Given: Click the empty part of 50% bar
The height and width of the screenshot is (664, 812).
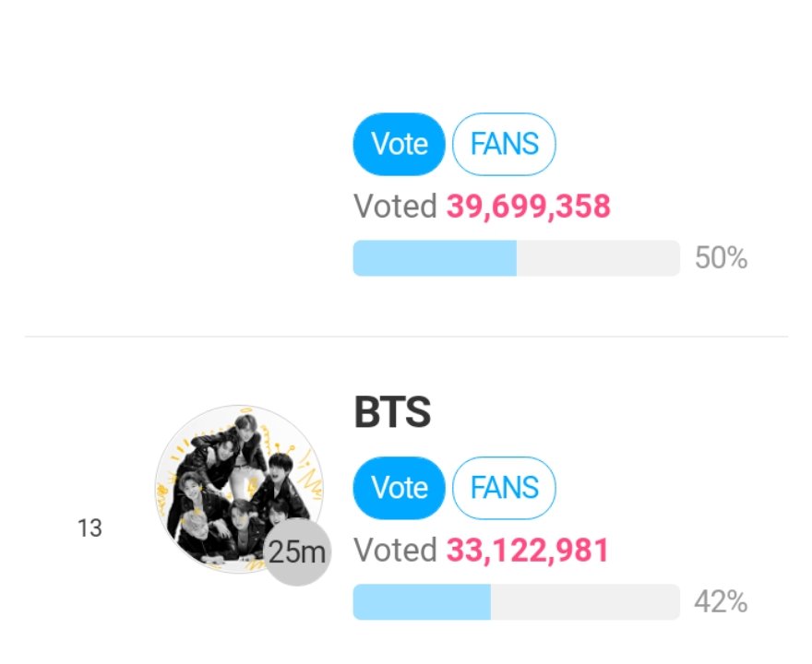Looking at the screenshot, I should pyautogui.click(x=598, y=257).
